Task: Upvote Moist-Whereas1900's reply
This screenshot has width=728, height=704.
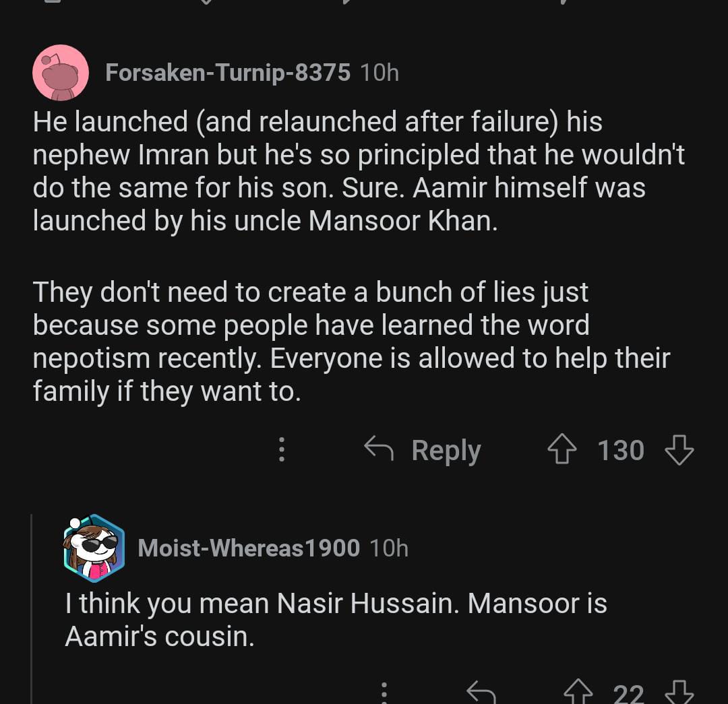Action: [577, 693]
